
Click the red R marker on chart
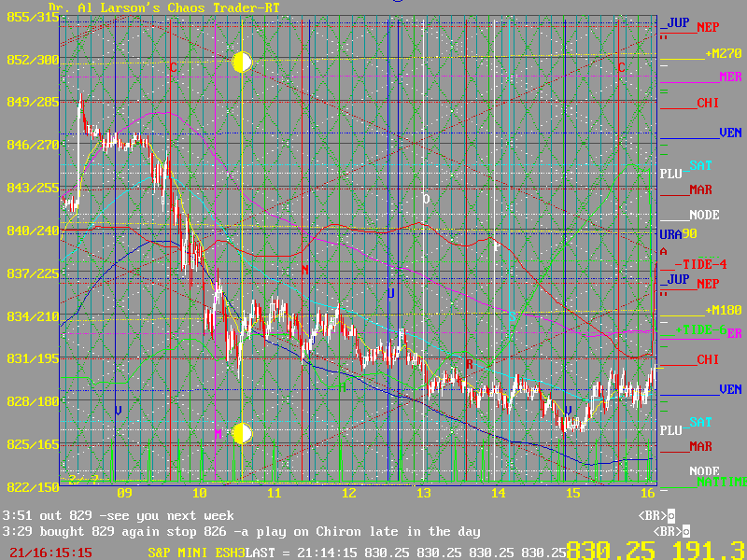pyautogui.click(x=469, y=363)
